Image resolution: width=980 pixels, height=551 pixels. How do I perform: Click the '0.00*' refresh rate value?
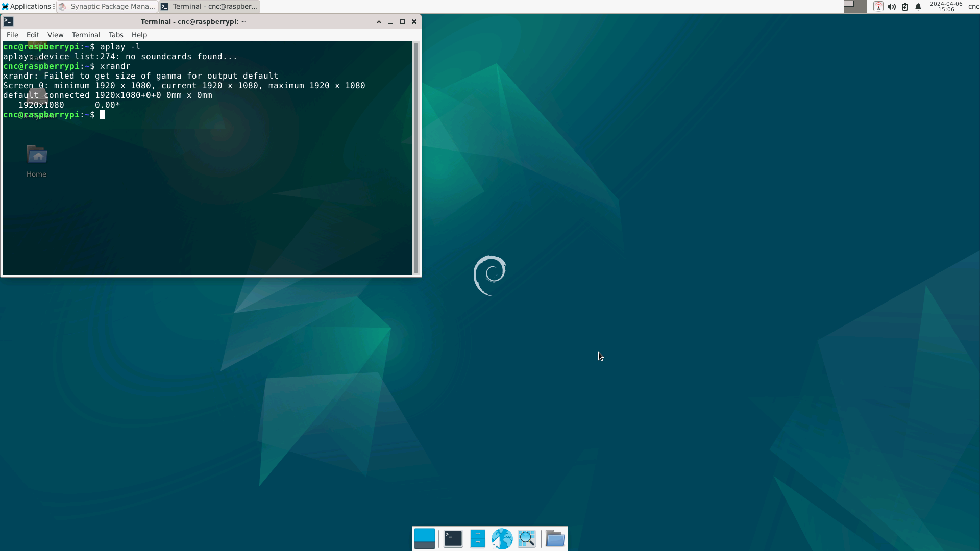[107, 105]
